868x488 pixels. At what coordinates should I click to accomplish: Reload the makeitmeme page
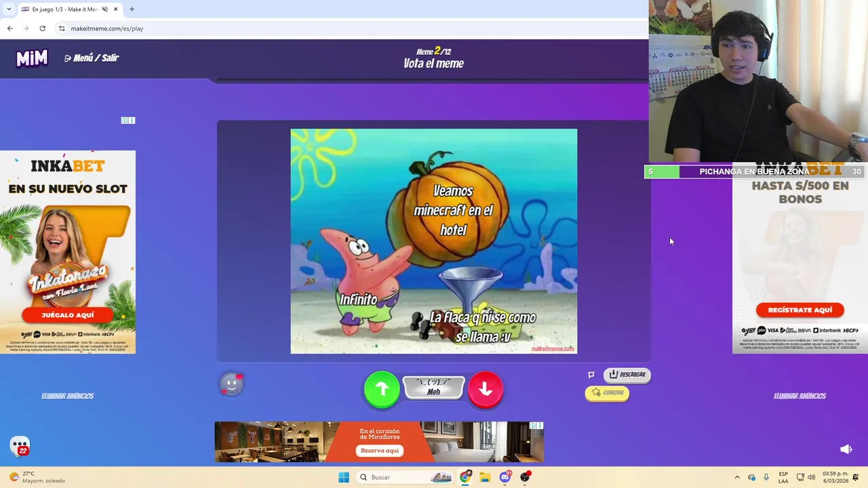click(42, 28)
